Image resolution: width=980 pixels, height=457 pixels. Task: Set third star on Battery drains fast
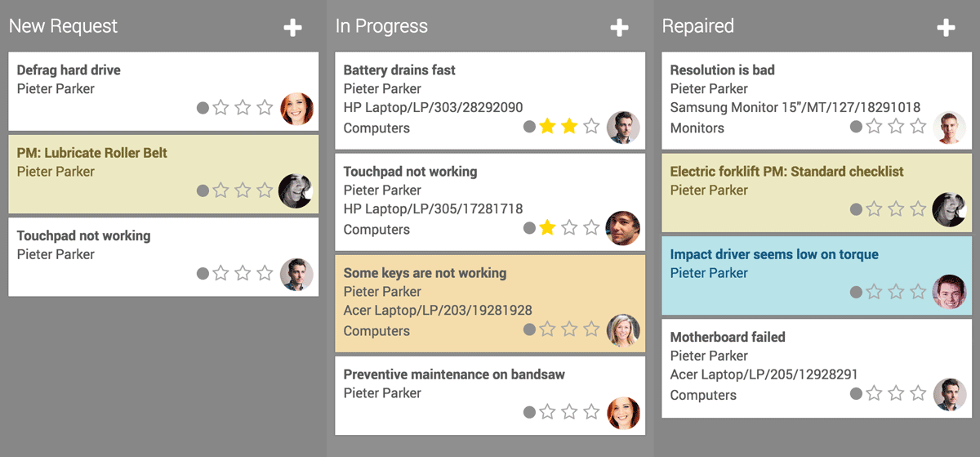(591, 127)
